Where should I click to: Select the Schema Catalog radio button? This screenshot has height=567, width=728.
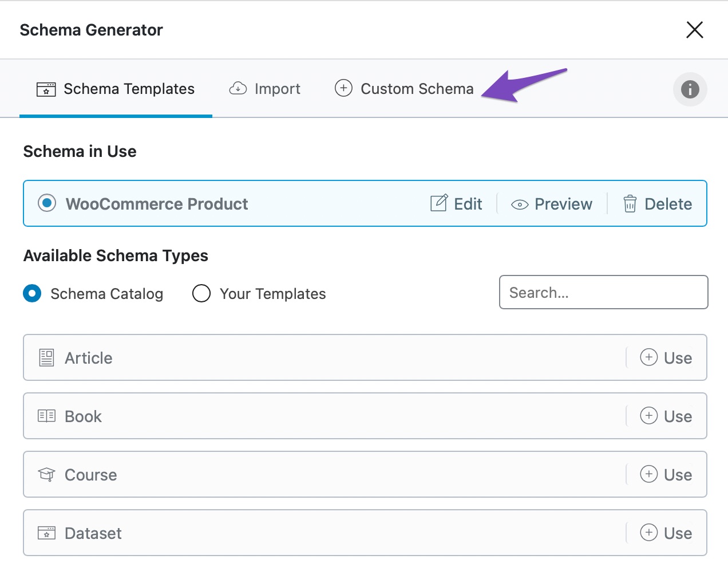(x=32, y=294)
